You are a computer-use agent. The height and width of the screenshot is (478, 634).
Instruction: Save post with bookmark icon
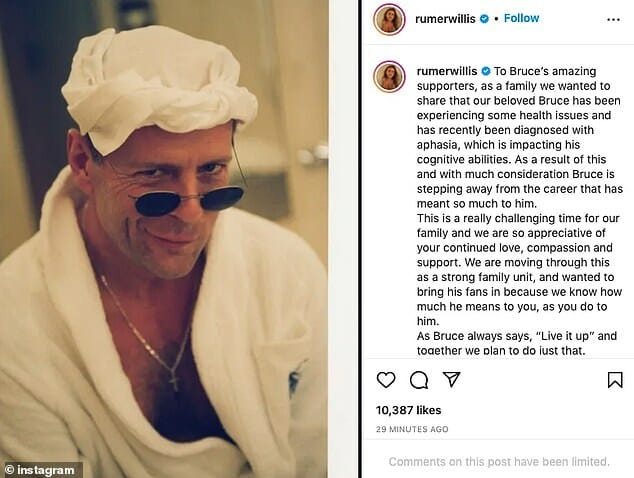click(615, 380)
